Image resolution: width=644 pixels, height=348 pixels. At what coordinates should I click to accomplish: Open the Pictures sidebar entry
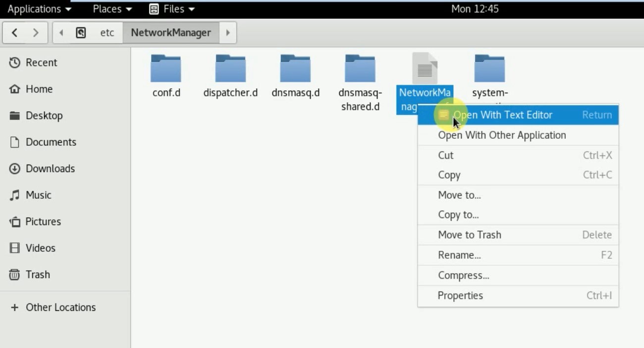point(43,222)
